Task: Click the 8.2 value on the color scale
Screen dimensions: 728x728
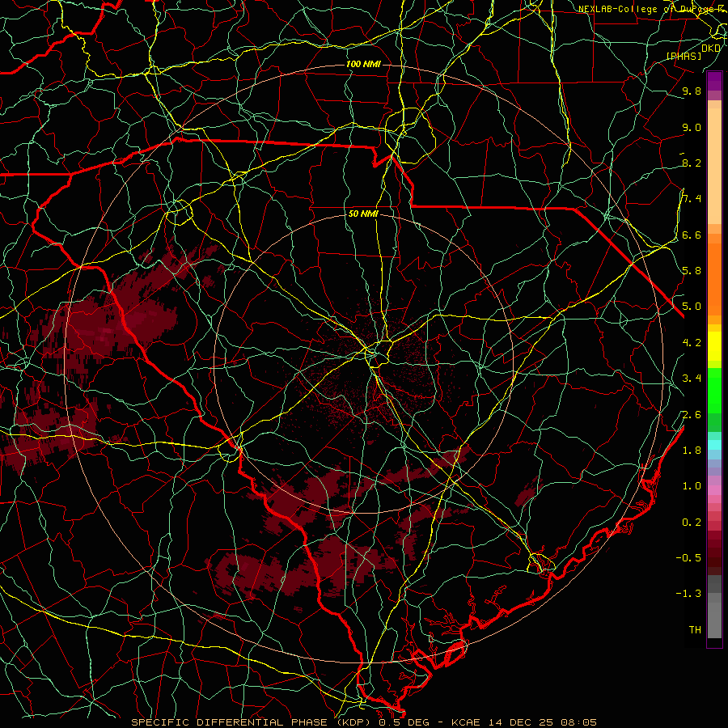Action: [x=692, y=163]
